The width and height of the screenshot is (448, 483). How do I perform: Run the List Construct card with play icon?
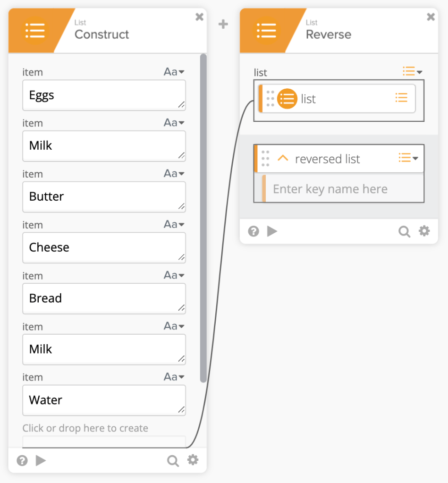click(41, 460)
